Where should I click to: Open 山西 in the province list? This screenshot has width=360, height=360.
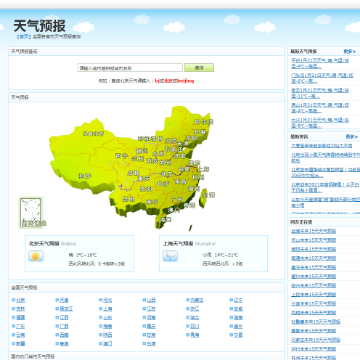tap(151, 300)
